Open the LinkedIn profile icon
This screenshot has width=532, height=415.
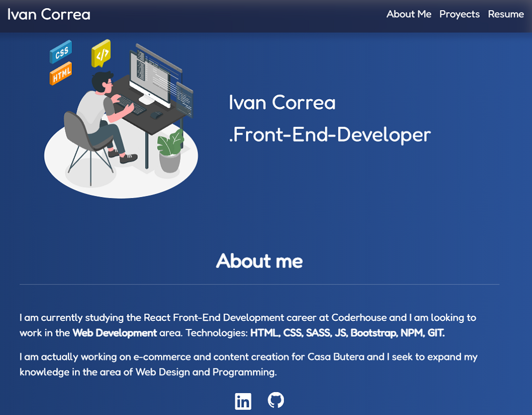(x=243, y=401)
